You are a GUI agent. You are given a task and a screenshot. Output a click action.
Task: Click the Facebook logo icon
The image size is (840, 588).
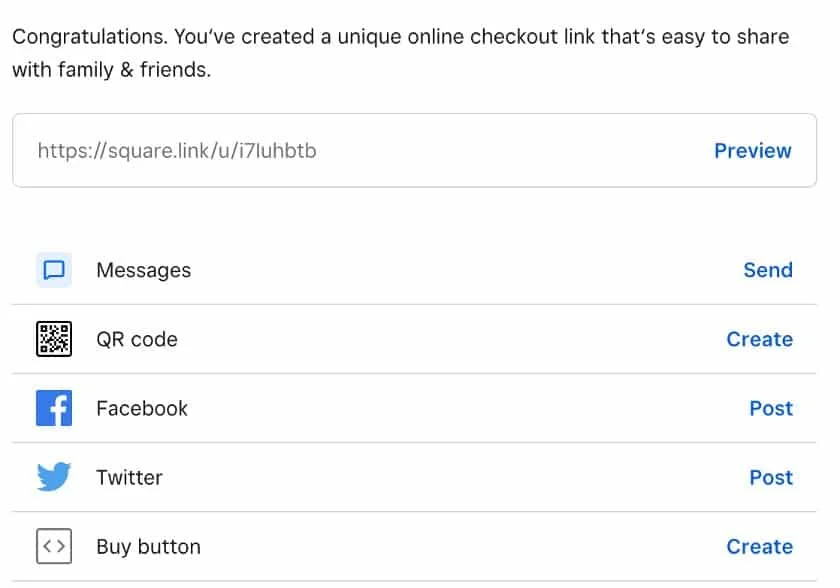click(x=54, y=408)
